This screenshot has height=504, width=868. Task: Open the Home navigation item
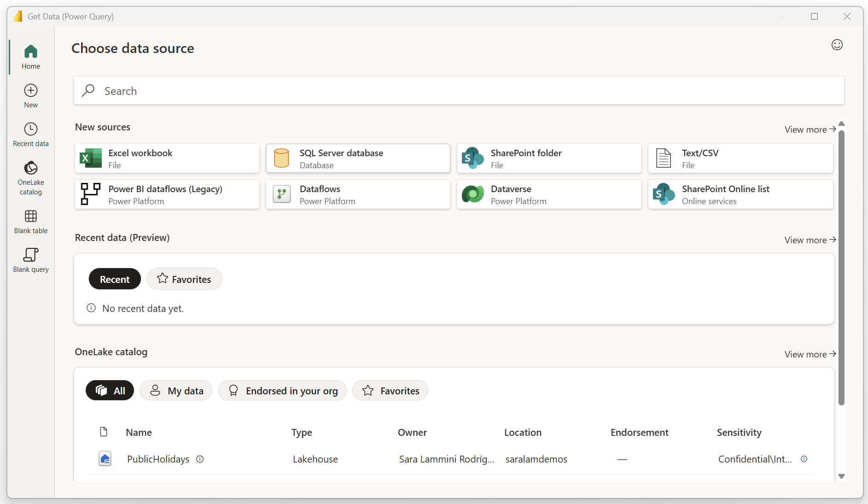(x=31, y=57)
